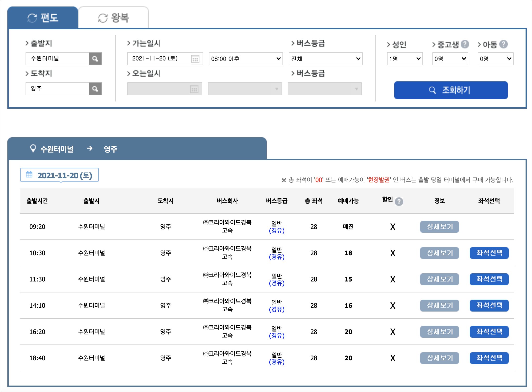Click the return date calendar icon
This screenshot has width=532, height=392.
click(x=194, y=89)
